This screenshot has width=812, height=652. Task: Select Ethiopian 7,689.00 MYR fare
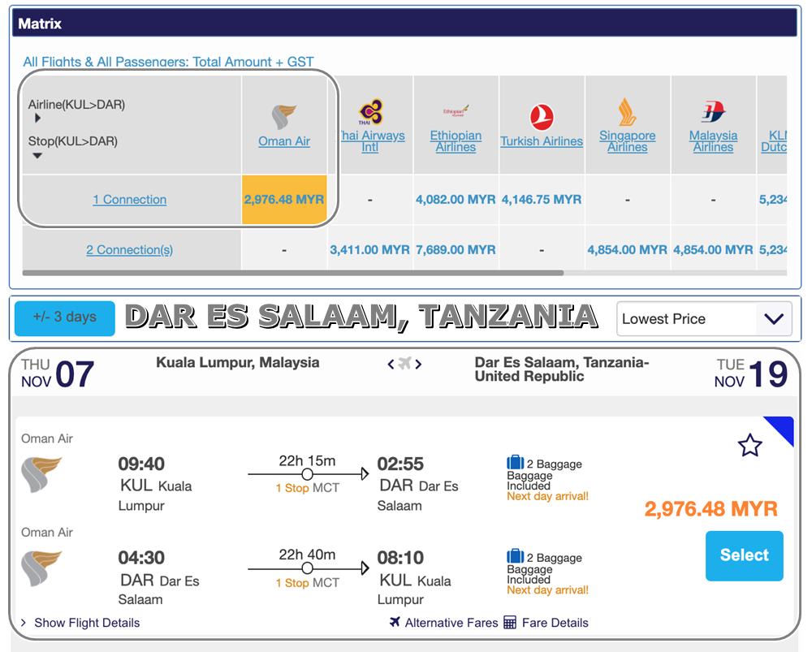coord(456,249)
